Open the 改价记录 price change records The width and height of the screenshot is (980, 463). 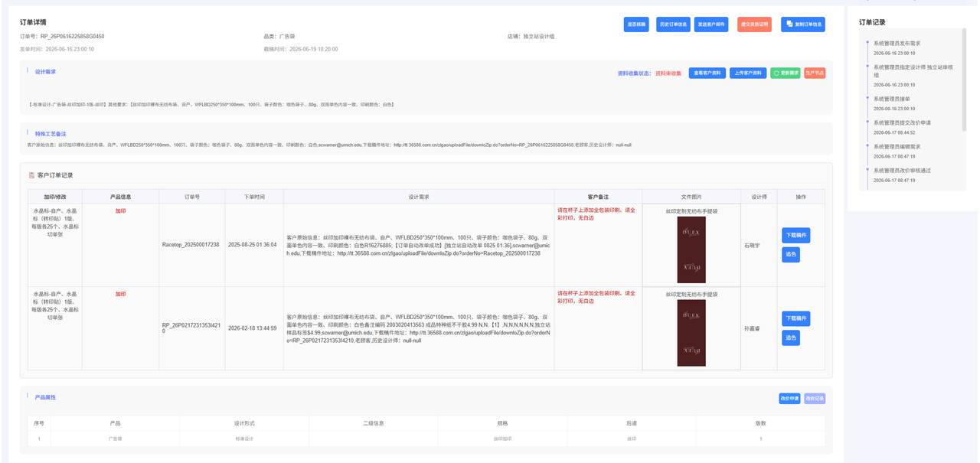815,399
